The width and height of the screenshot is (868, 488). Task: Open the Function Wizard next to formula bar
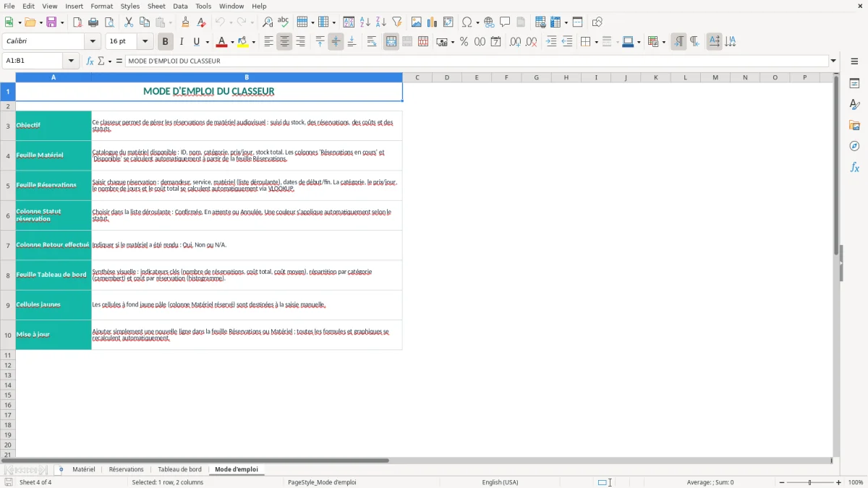[x=90, y=61]
